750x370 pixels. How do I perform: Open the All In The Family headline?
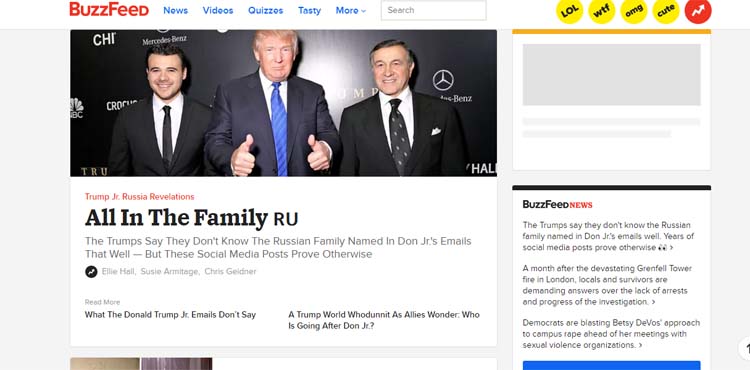(x=176, y=218)
